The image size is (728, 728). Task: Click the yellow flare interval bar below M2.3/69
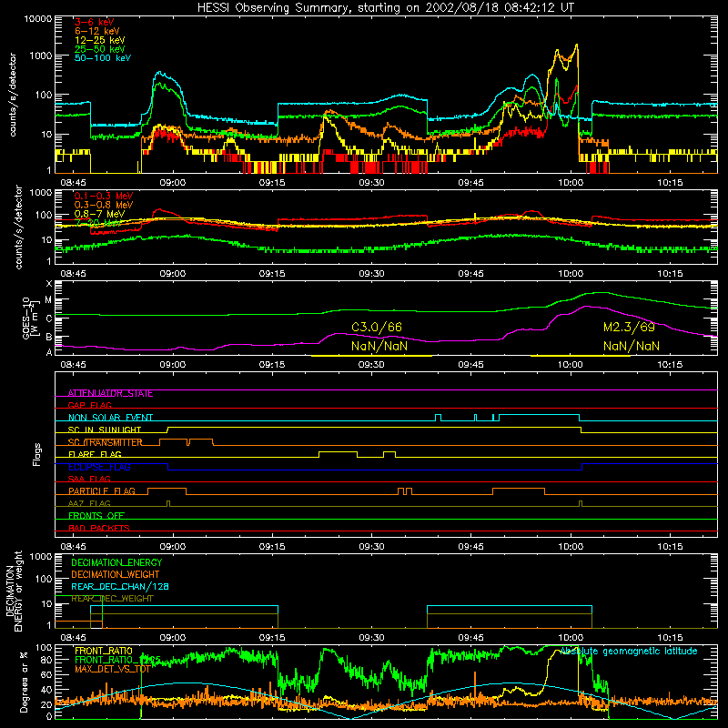pos(580,356)
